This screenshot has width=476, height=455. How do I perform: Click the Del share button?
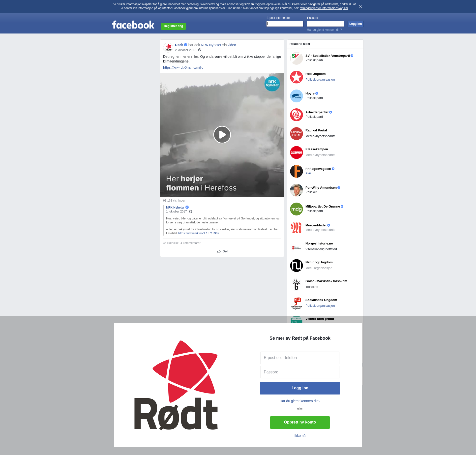(222, 251)
